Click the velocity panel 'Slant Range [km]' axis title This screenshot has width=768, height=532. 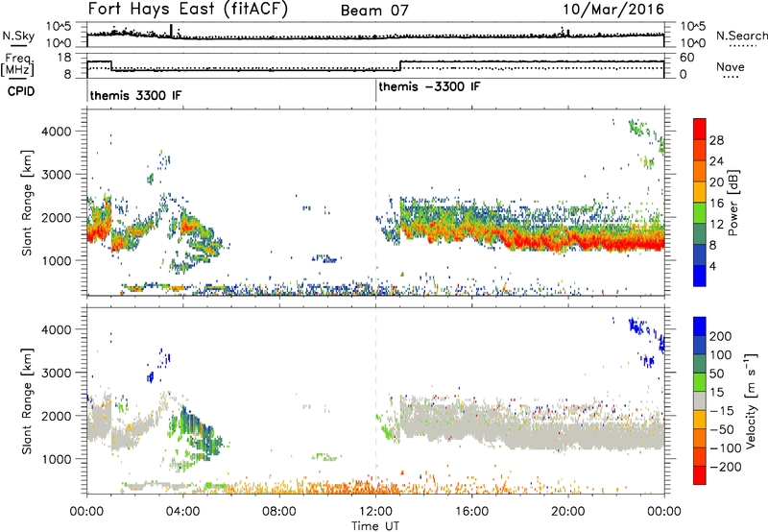[x=27, y=400]
